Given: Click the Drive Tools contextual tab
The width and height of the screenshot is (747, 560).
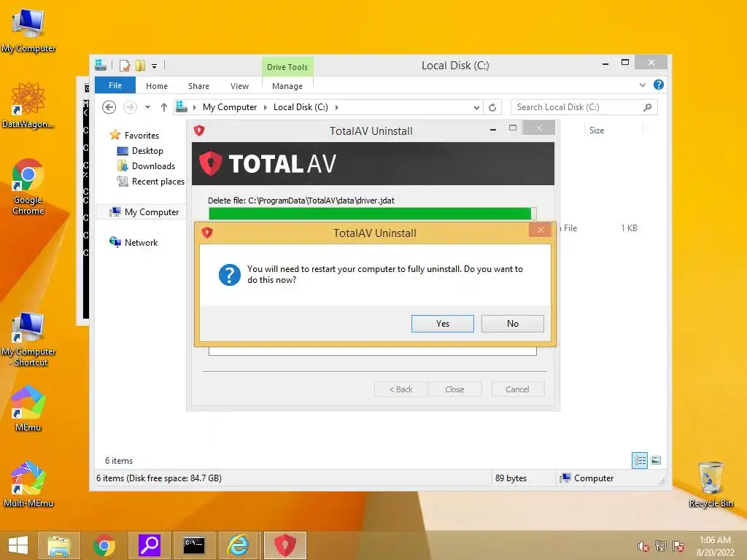Looking at the screenshot, I should point(287,67).
